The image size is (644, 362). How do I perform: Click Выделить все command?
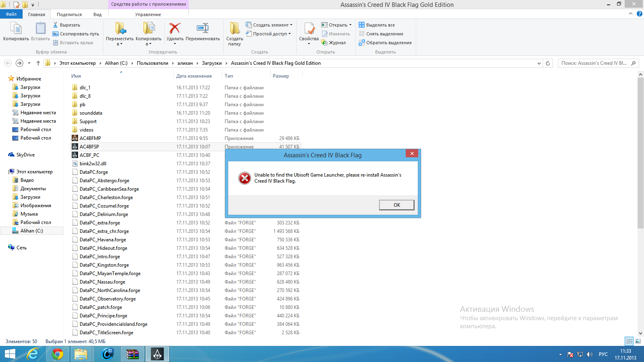377,25
